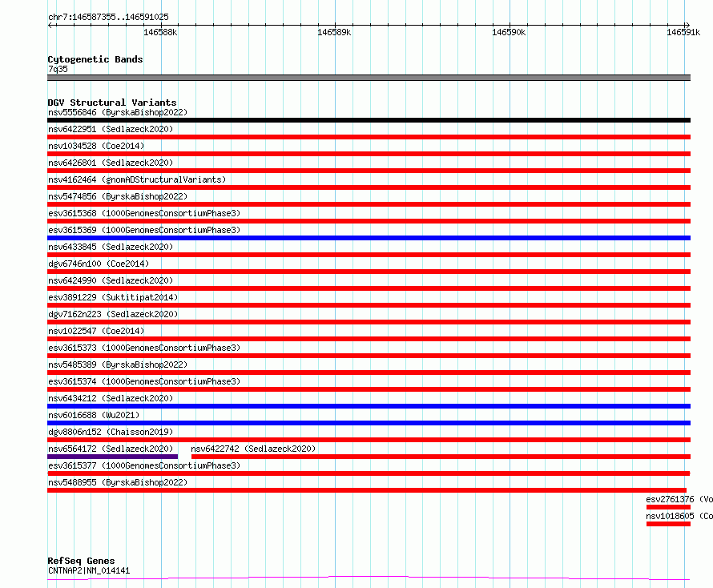Select variant nsv5488955 (ByrskaBishop2022) label
713x588 pixels.
(118, 482)
